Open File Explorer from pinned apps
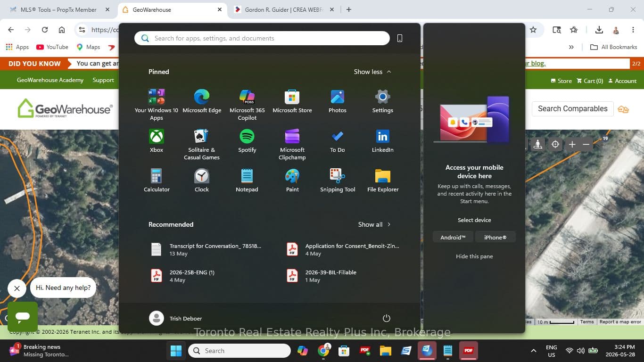Viewport: 644px width, 362px height. 383,181
